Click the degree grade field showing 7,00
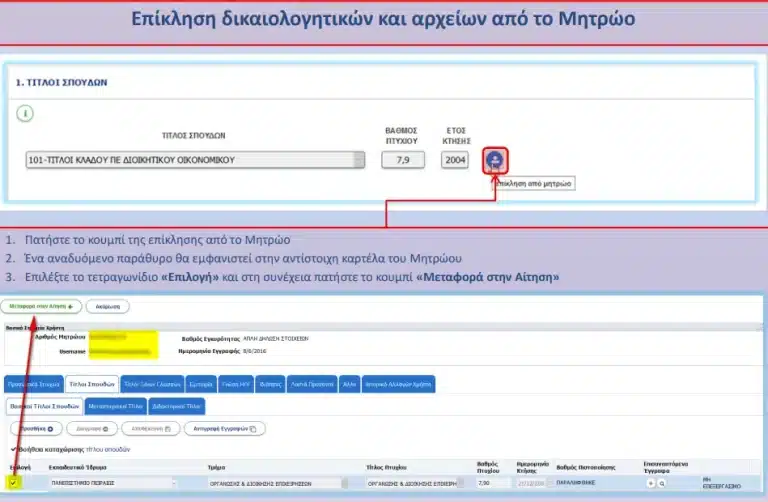This screenshot has height=502, width=768. pyautogui.click(x=493, y=483)
